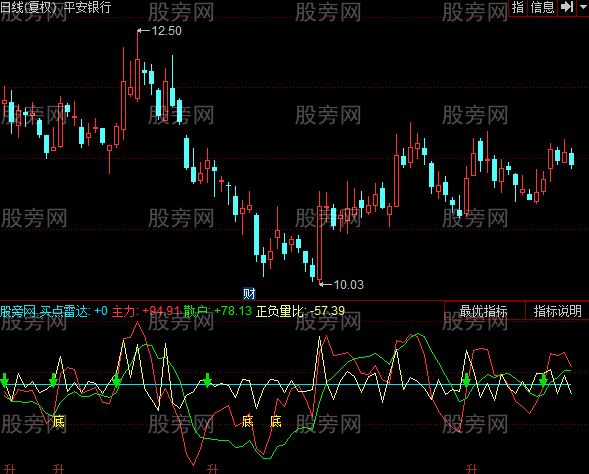Select the 散户 indicator value label
The width and height of the screenshot is (589, 474).
(x=218, y=311)
